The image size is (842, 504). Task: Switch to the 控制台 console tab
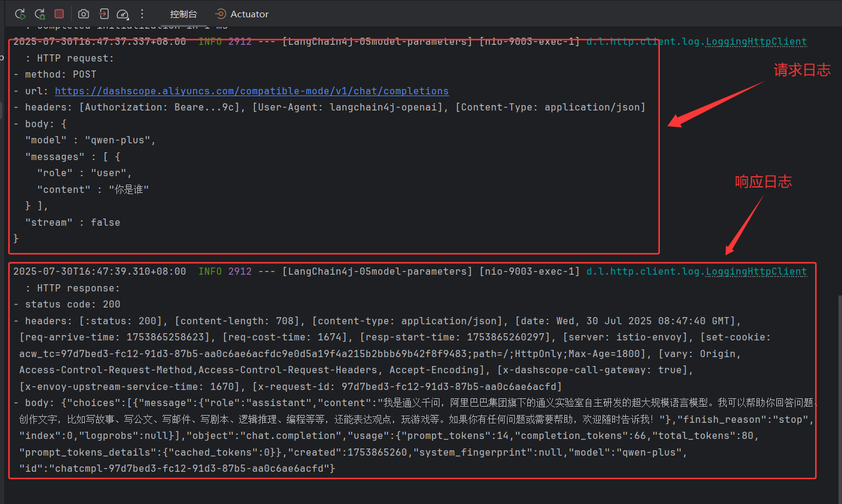pyautogui.click(x=183, y=14)
